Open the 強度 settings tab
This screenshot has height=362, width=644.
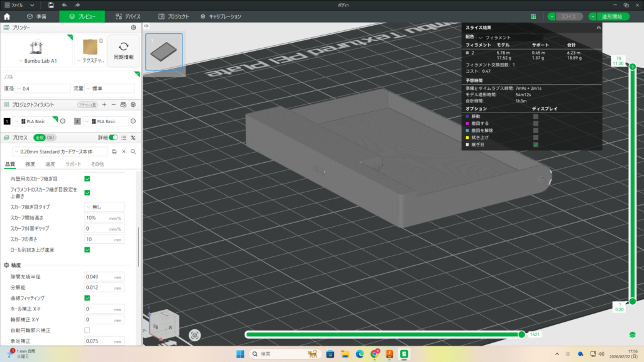coord(30,164)
